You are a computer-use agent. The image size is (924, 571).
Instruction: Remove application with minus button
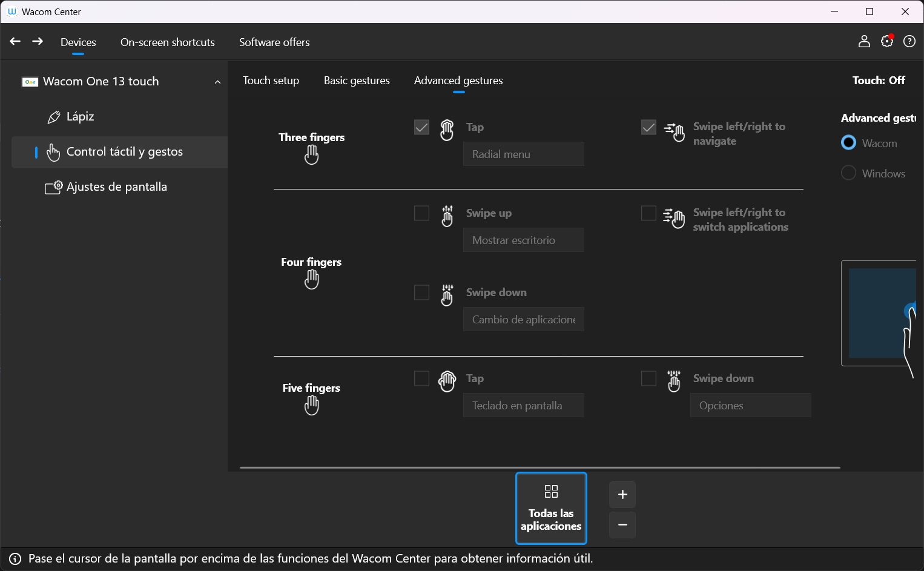click(x=622, y=525)
